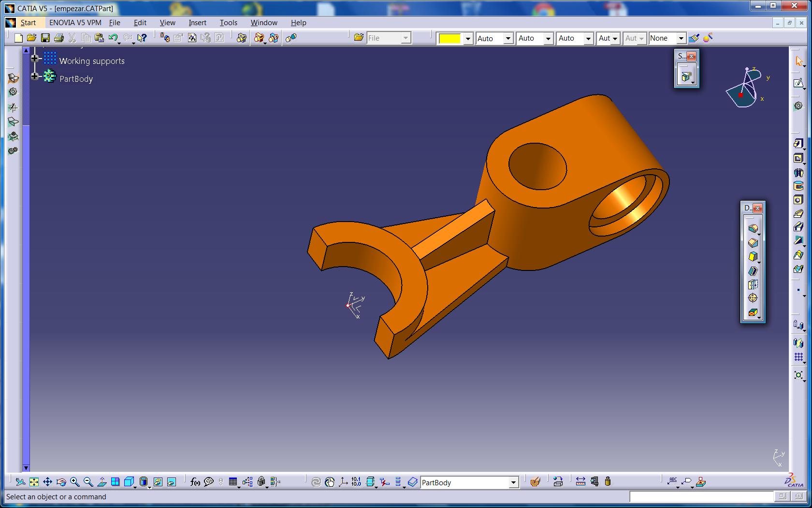Select the Rotate view tool
This screenshot has height=508, width=812.
click(x=61, y=482)
